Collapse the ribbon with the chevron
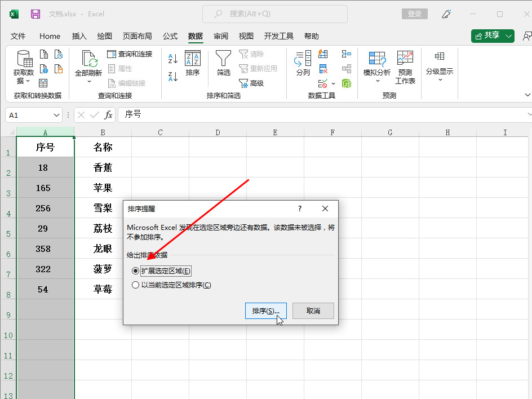Image resolution: width=532 pixels, height=399 pixels. (x=527, y=95)
